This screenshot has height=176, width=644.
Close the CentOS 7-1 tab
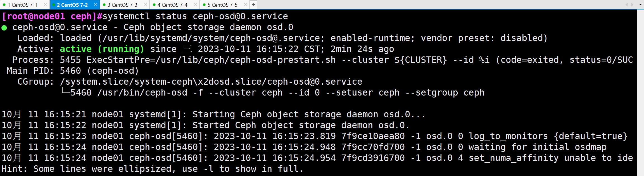pyautogui.click(x=46, y=4)
